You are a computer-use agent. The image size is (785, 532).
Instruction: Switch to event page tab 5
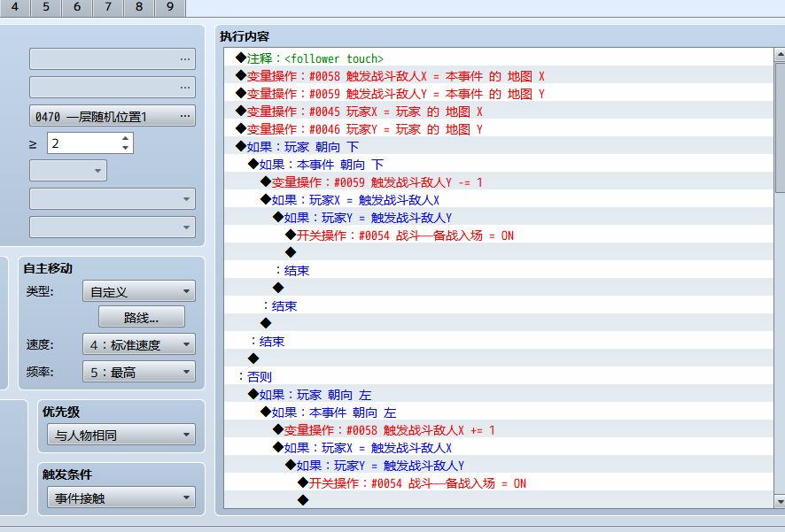point(46,7)
